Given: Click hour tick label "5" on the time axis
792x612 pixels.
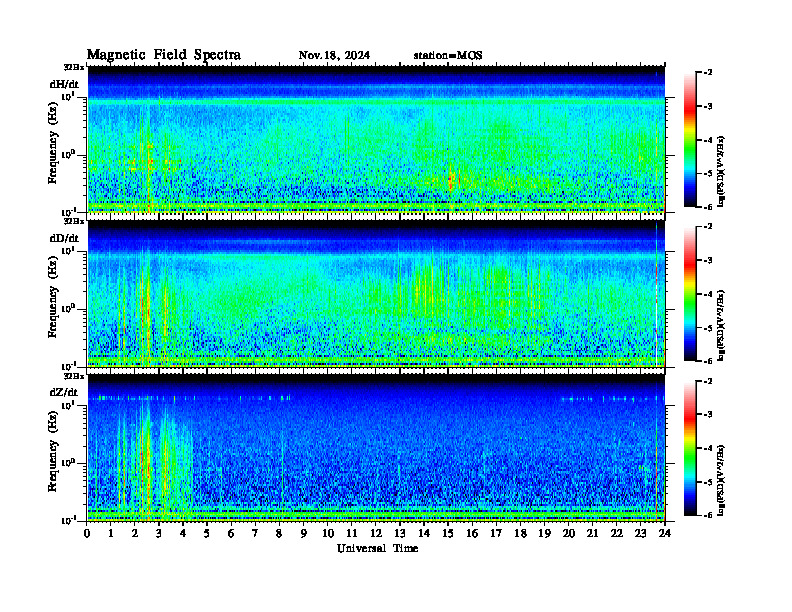Looking at the screenshot, I should (x=207, y=534).
